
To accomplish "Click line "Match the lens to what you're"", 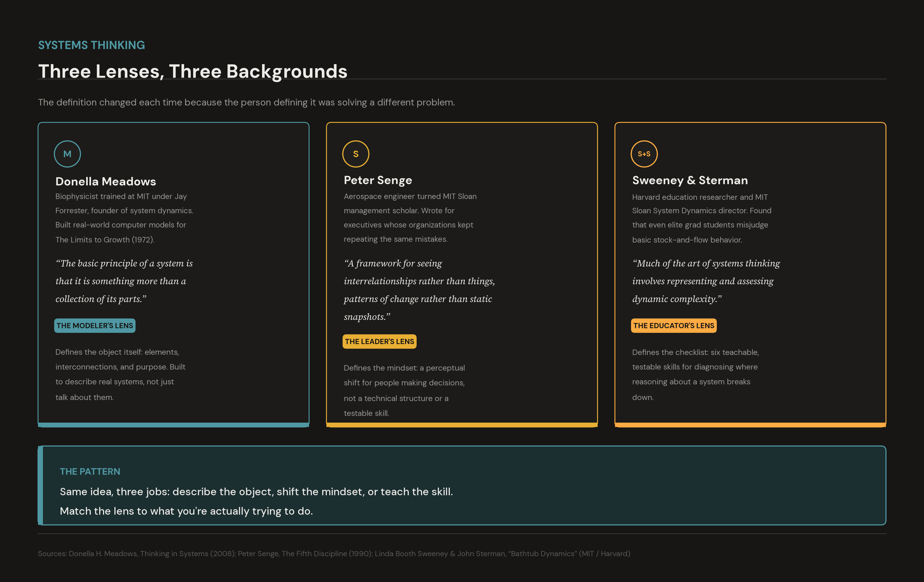I will (x=186, y=511).
